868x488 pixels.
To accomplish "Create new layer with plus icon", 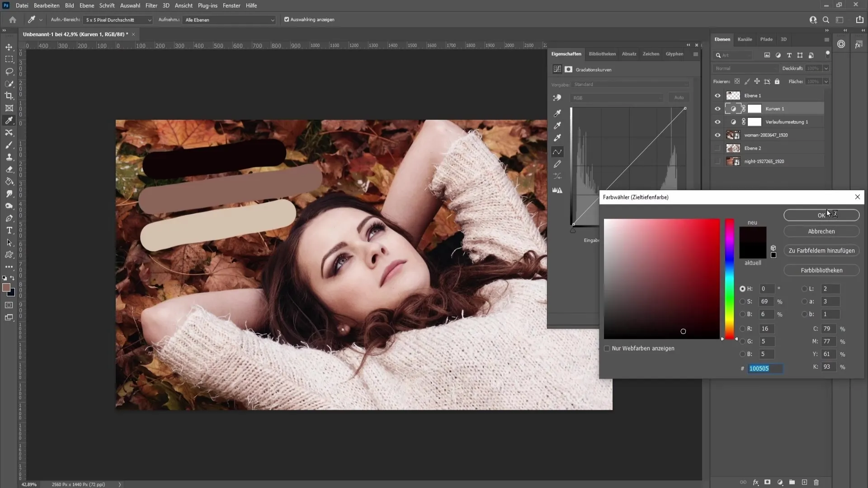I will click(x=804, y=482).
